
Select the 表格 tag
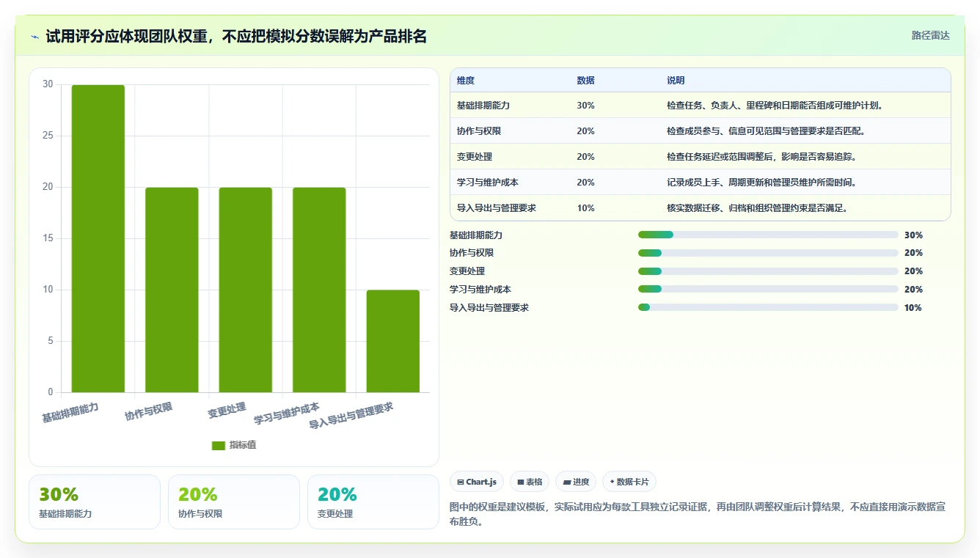530,482
